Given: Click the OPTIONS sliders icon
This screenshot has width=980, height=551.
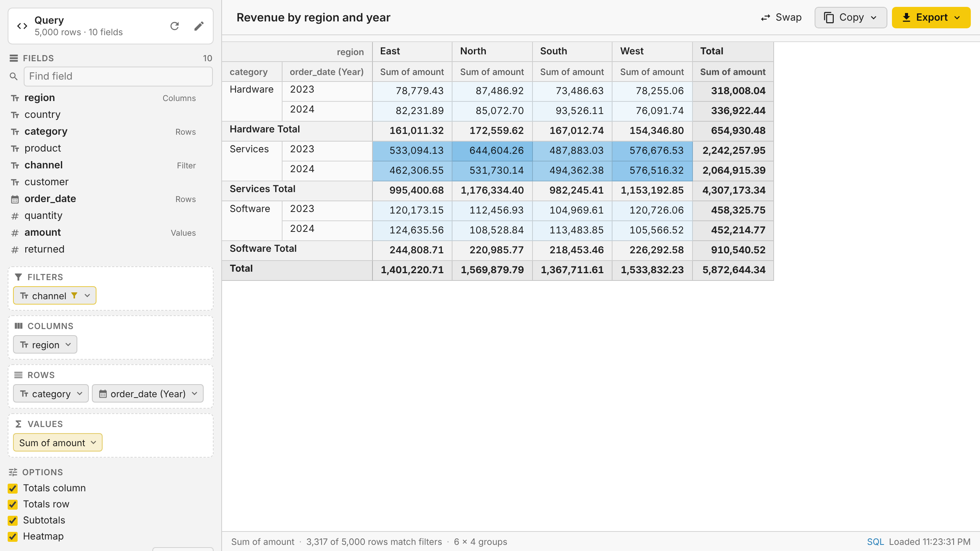Looking at the screenshot, I should pyautogui.click(x=13, y=472).
